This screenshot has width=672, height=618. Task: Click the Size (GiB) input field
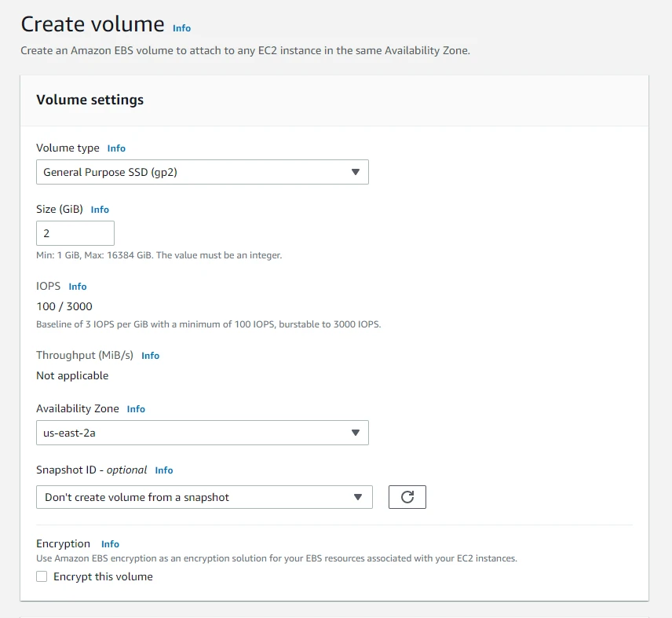click(x=75, y=233)
